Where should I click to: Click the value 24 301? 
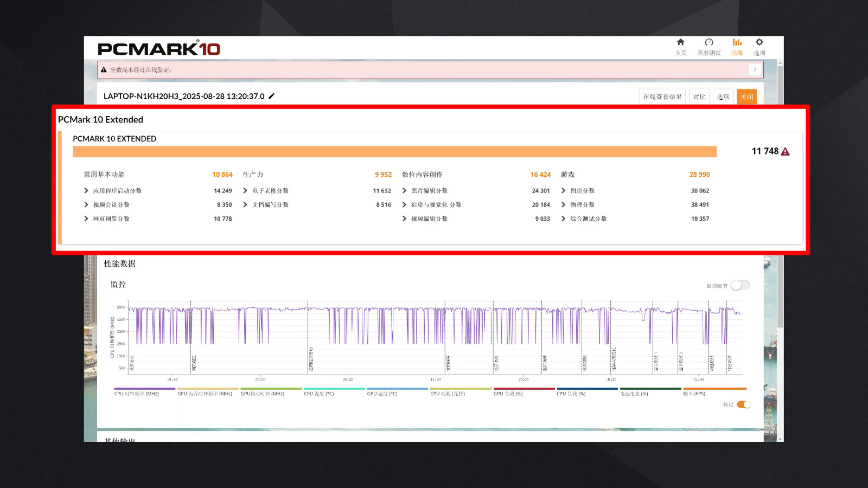point(541,191)
